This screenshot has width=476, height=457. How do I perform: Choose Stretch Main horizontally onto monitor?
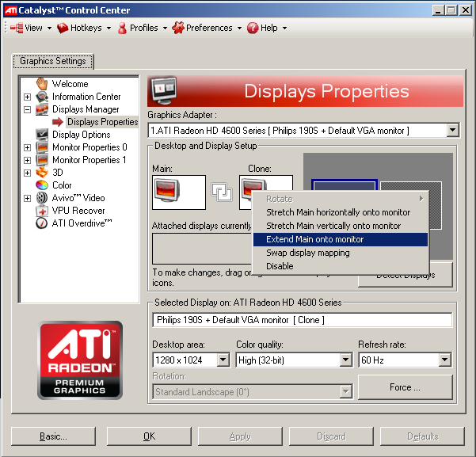click(x=341, y=212)
